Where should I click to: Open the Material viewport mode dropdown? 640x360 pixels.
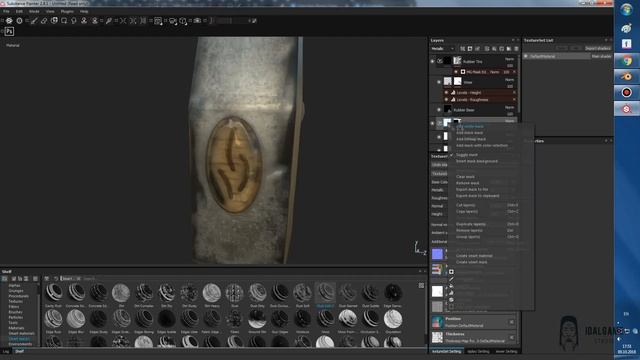(13, 45)
